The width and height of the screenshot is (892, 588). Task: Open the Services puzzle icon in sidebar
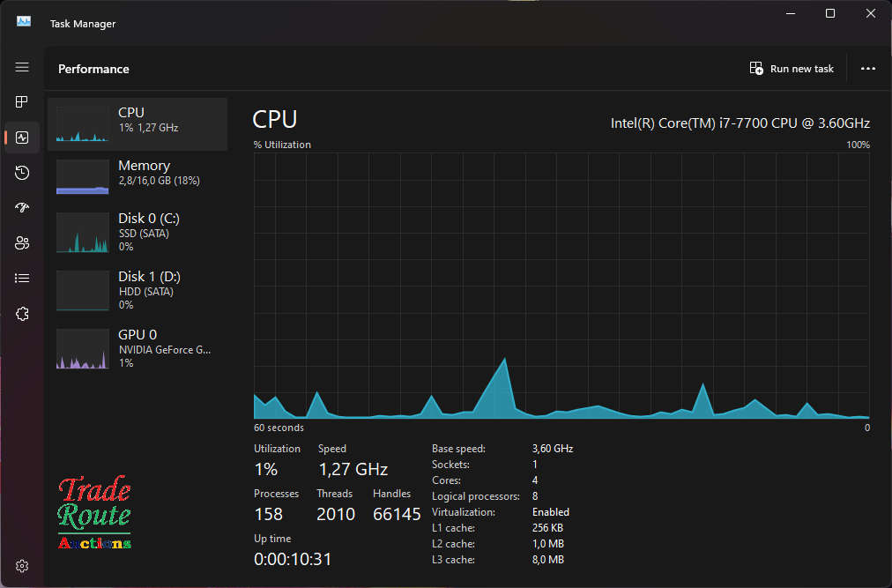(22, 314)
